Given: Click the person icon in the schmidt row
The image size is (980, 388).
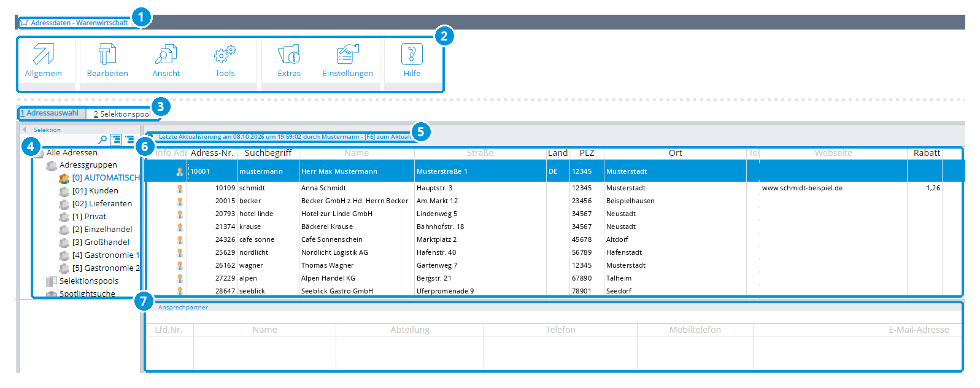Looking at the screenshot, I should pos(180,188).
